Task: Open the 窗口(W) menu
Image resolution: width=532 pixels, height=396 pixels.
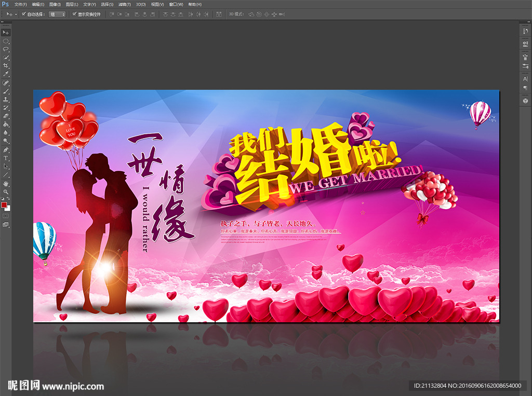Action: (x=176, y=4)
